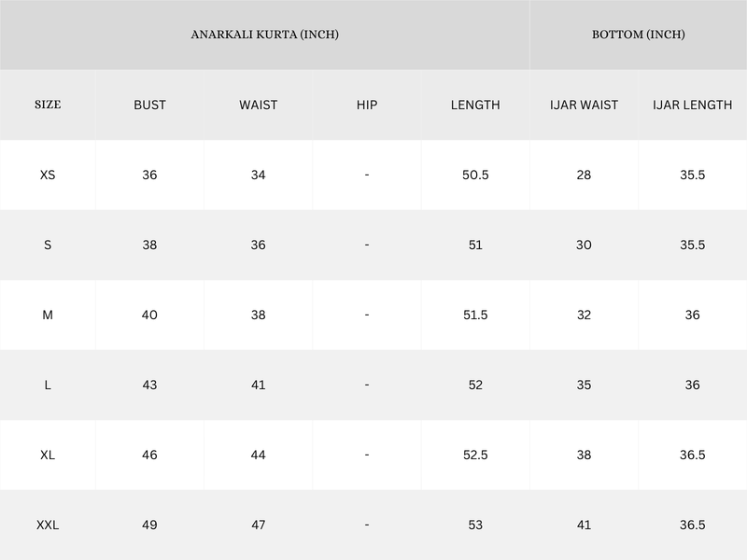Image resolution: width=747 pixels, height=560 pixels.
Task: Click the IJAR WAIST column header
Action: point(584,105)
